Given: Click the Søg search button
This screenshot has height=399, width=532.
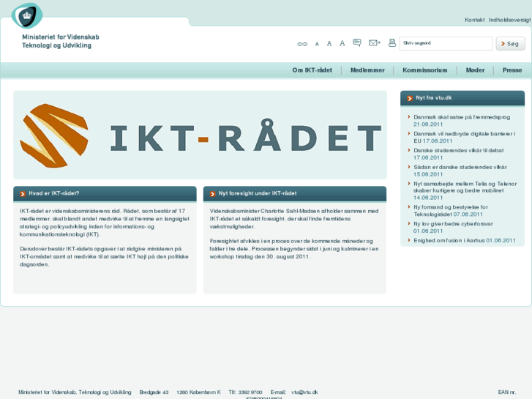Looking at the screenshot, I should click(x=510, y=43).
